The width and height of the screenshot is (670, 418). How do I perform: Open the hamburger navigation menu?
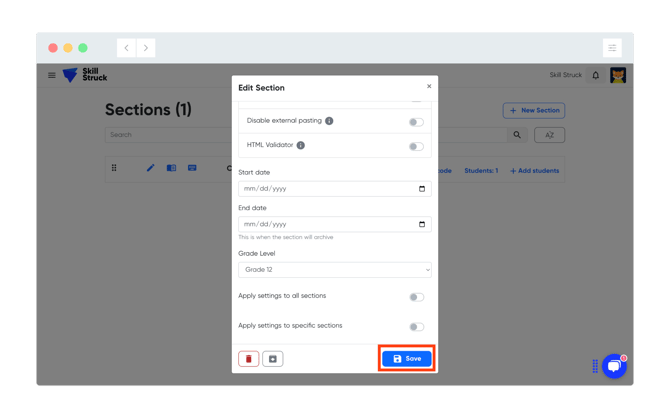click(x=52, y=75)
